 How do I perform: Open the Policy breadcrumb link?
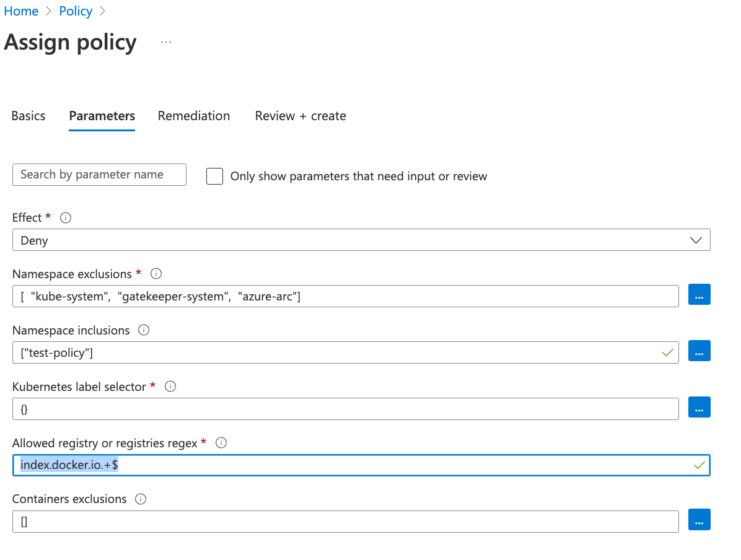click(x=76, y=11)
